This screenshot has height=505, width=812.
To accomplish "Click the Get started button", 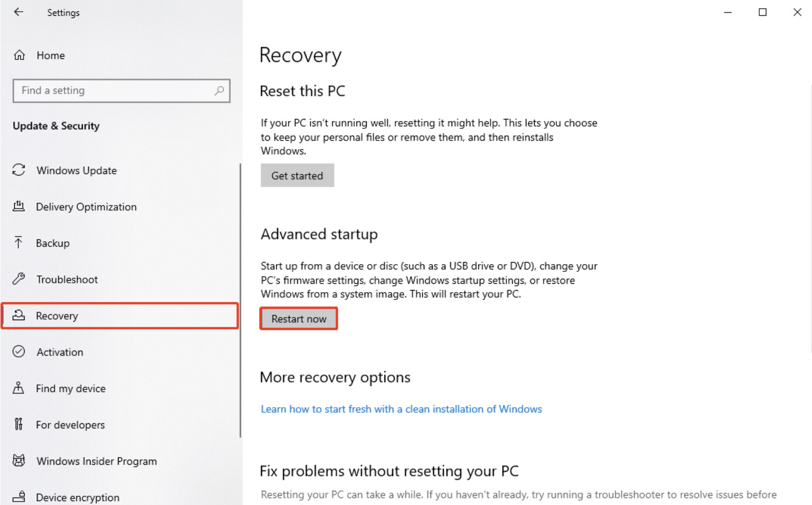I will 297,176.
